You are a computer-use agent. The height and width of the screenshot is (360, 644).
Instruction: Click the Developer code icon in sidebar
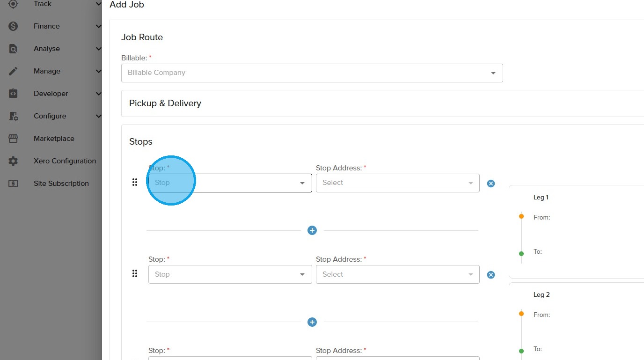click(13, 94)
